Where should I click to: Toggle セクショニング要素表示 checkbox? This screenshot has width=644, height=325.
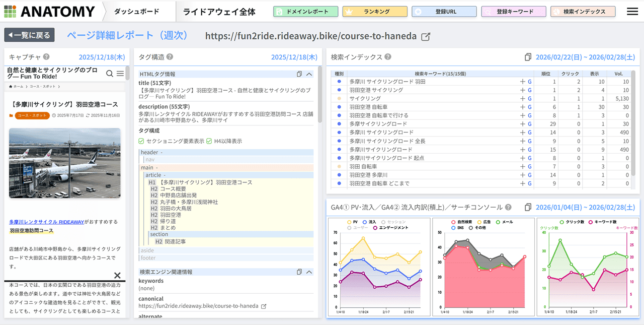[x=141, y=141]
